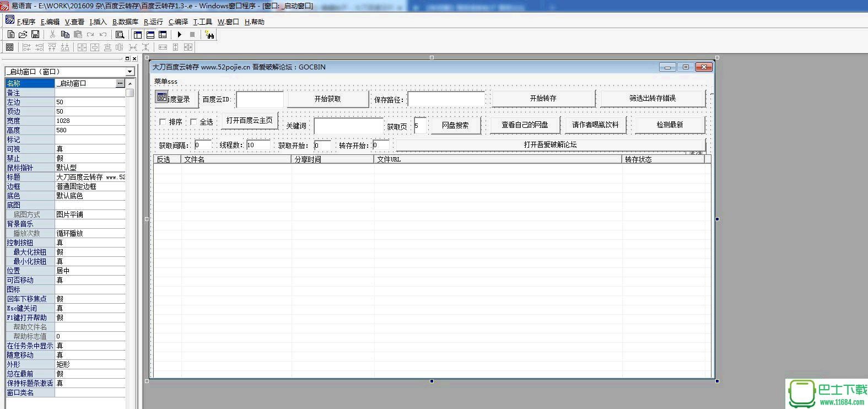Click the binoculars search icon
Viewport: 868px width, 409px height.
(x=209, y=35)
